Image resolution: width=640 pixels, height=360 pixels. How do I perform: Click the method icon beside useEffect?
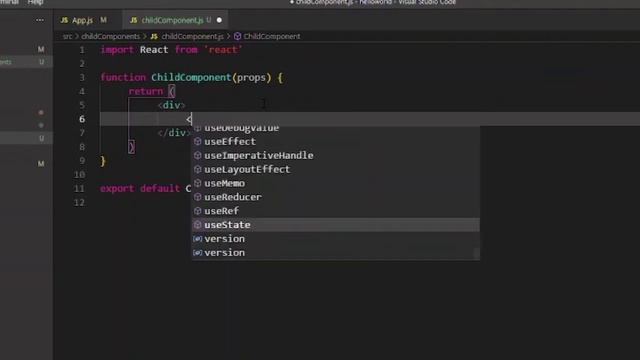[198, 142]
